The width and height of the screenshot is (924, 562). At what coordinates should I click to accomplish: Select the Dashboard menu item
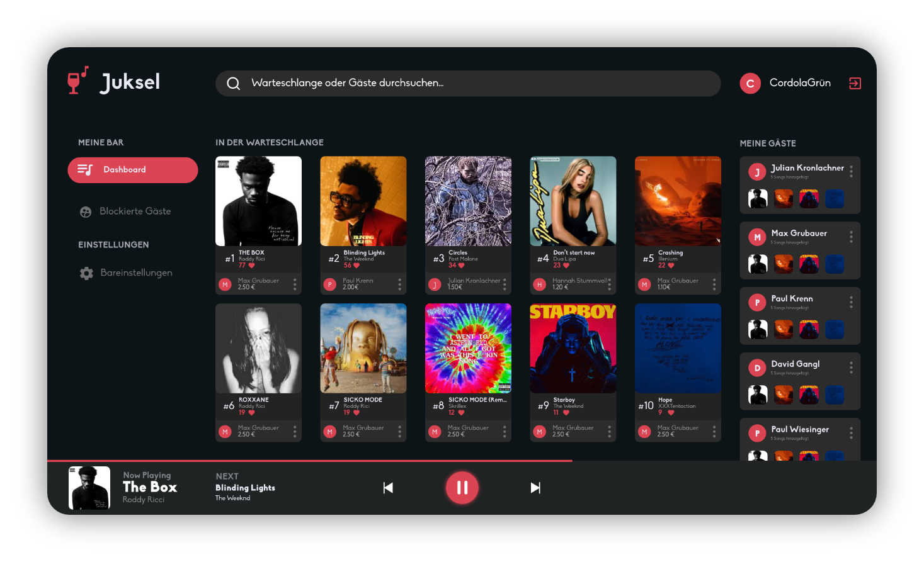pyautogui.click(x=133, y=170)
